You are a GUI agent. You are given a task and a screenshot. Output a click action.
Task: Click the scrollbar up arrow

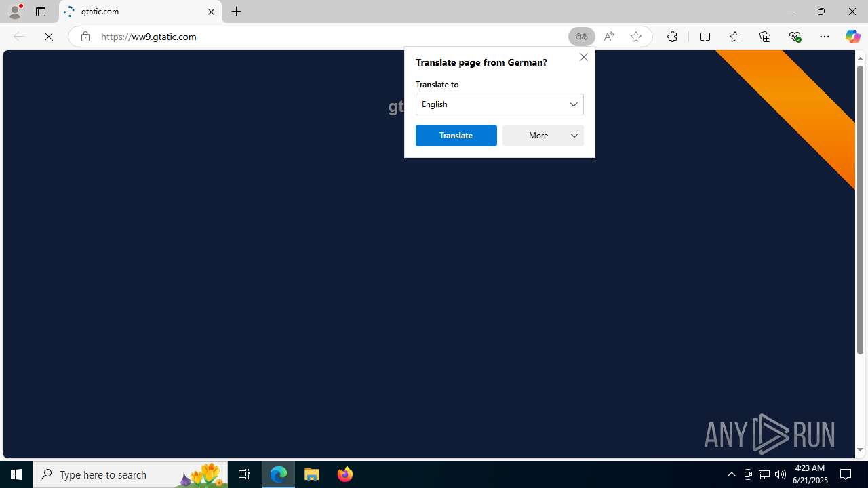[861, 58]
